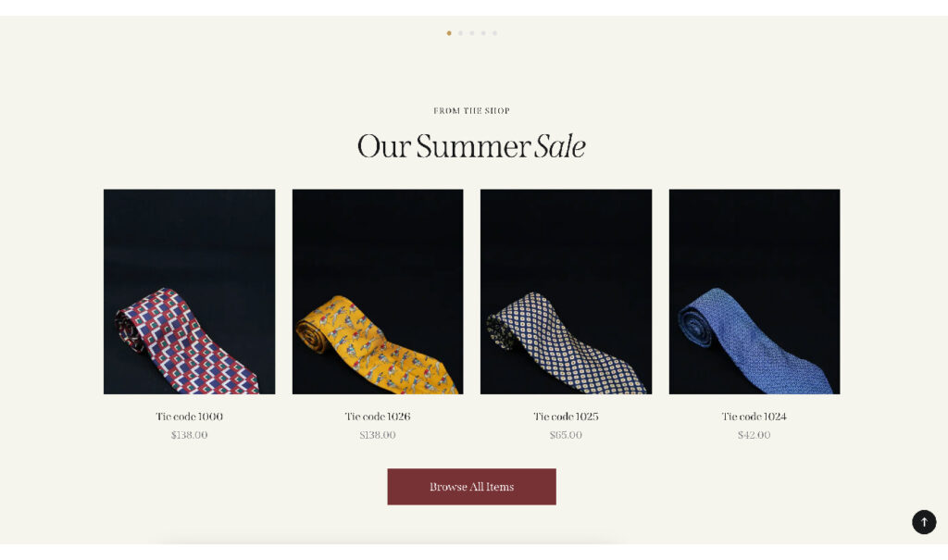Open the yellow bird-pattern tie image
The height and width of the screenshot is (560, 948).
click(378, 292)
